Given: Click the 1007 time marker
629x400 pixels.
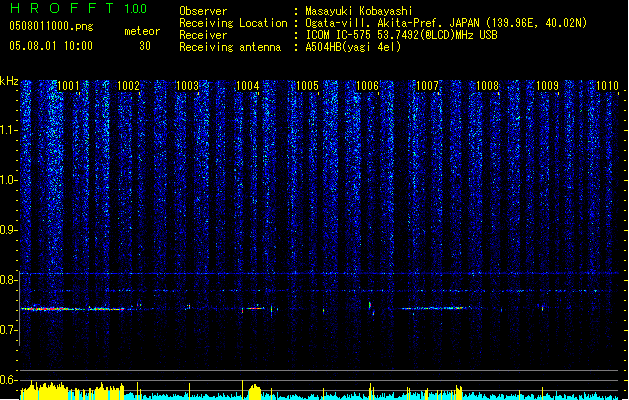Looking at the screenshot, I should point(428,86).
